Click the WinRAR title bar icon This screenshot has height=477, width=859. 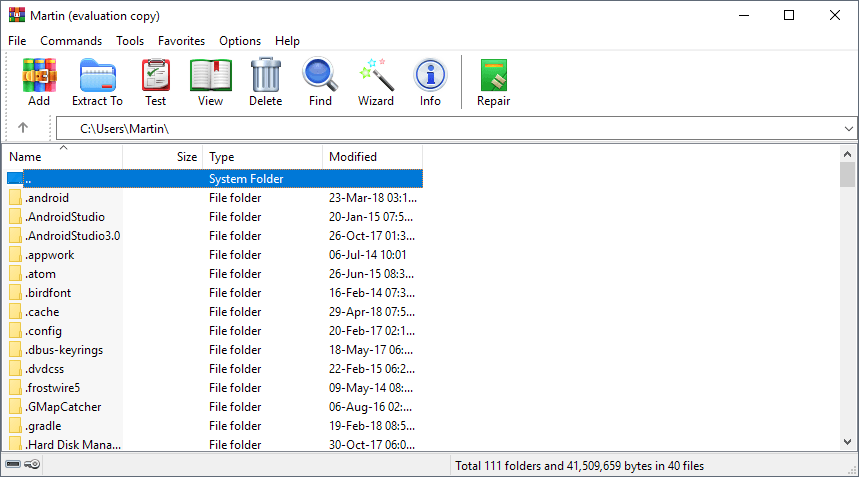click(x=16, y=15)
